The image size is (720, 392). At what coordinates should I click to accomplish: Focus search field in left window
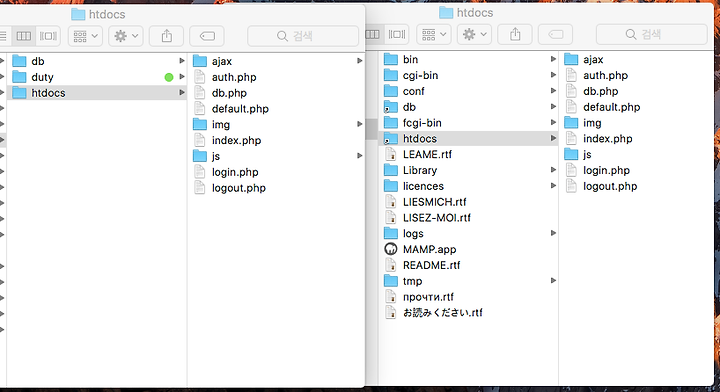tap(303, 36)
